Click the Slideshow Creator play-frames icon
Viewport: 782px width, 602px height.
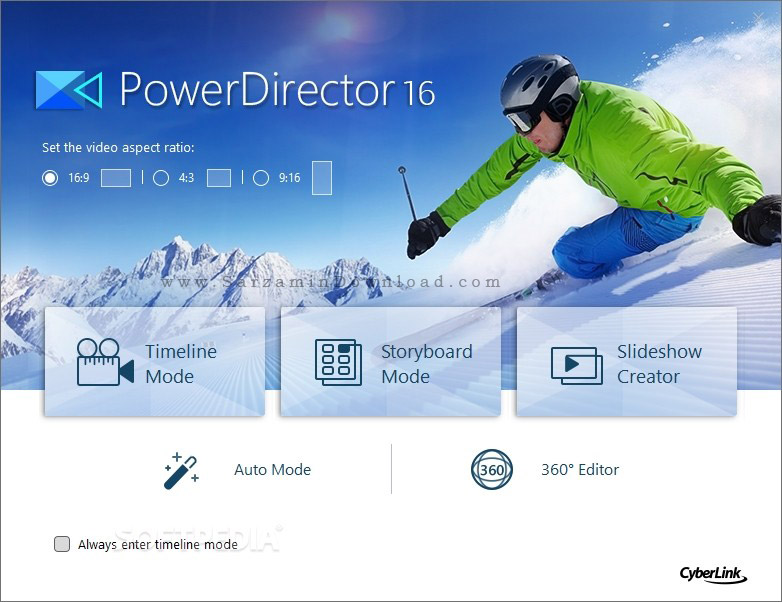(x=576, y=366)
